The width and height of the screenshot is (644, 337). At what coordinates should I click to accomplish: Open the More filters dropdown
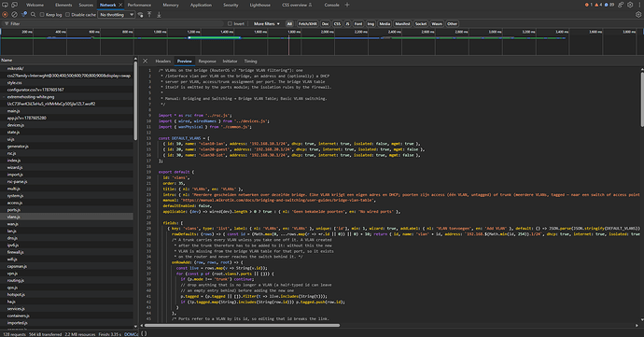(267, 24)
